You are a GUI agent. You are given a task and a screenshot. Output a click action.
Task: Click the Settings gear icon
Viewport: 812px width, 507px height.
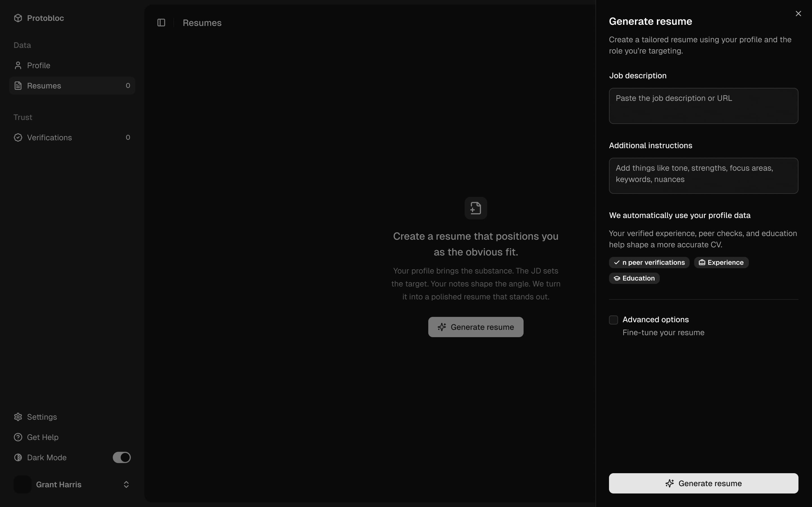pyautogui.click(x=18, y=417)
